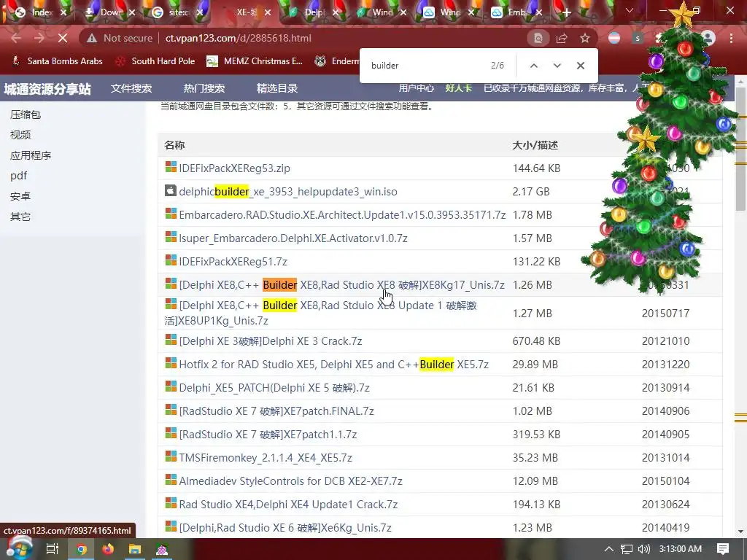
Task: Open lsuper Embarcadero Delphi XE Activator link
Action: tap(293, 238)
